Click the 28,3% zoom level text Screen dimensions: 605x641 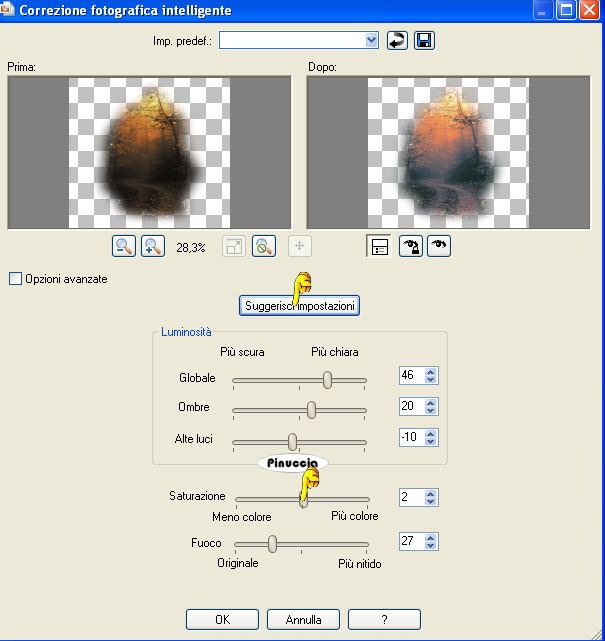tap(190, 247)
